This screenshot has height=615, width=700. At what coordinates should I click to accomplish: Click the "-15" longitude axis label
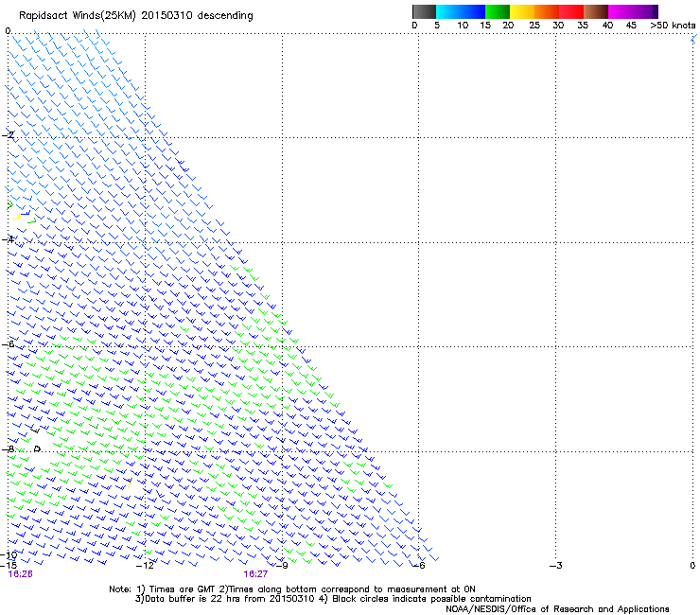9,565
